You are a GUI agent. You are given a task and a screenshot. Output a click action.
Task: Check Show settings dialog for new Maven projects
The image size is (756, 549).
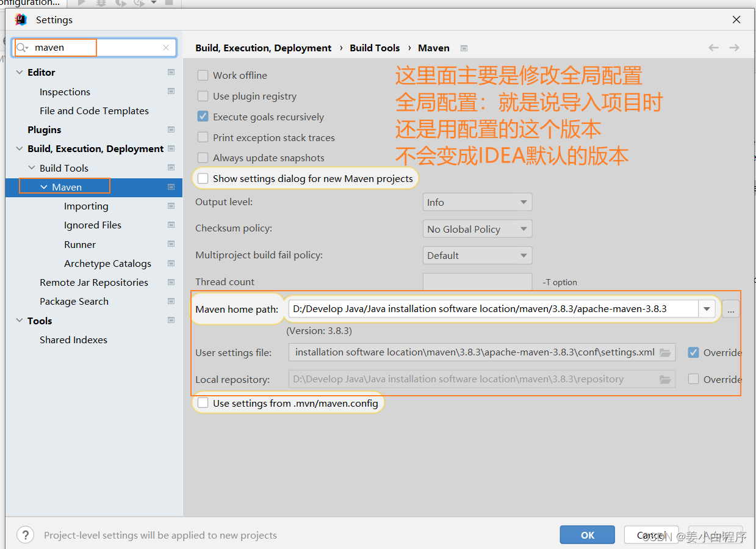point(203,179)
